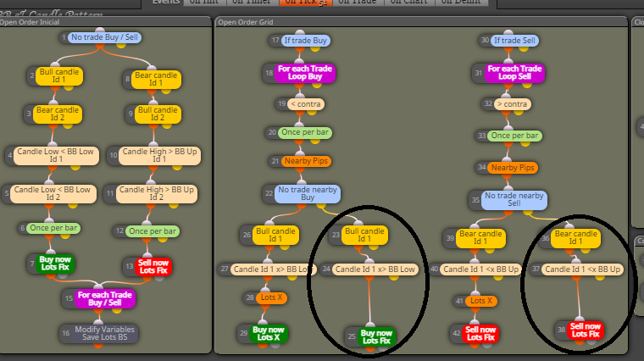Click block 4 Candle Low < BB Low Id 1
This screenshot has height=361, width=644.
click(56, 155)
